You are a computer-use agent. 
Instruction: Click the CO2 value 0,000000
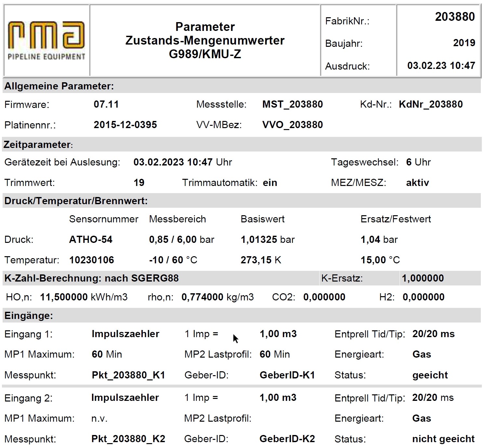[x=324, y=297]
